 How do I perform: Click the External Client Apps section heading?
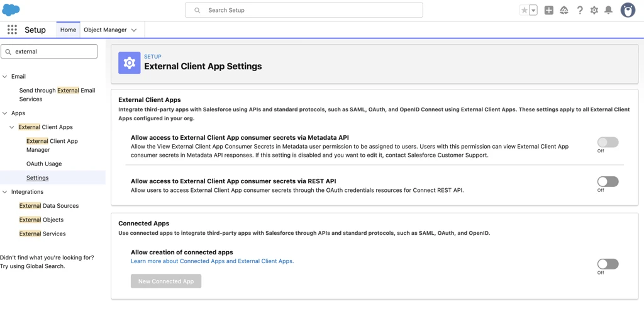pyautogui.click(x=150, y=99)
